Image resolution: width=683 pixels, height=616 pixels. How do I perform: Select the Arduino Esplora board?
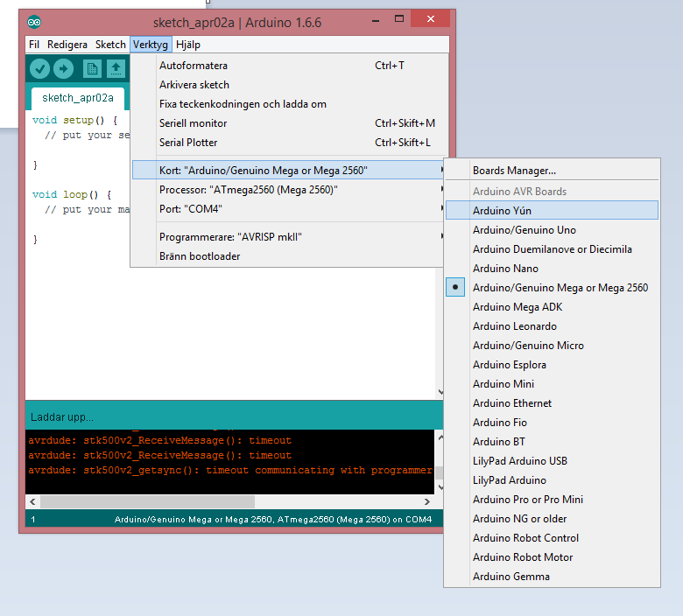(x=552, y=364)
